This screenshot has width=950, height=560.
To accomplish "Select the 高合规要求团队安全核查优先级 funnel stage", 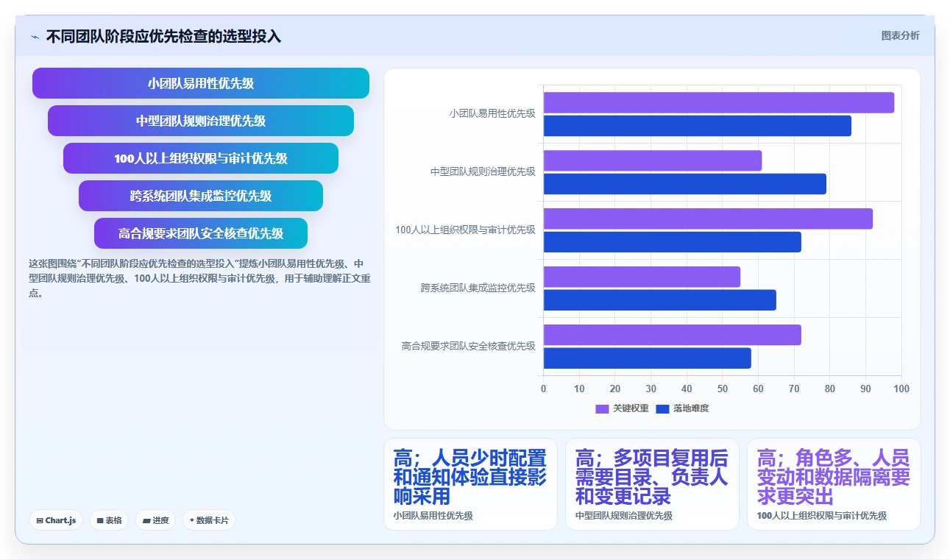I will 201,233.
